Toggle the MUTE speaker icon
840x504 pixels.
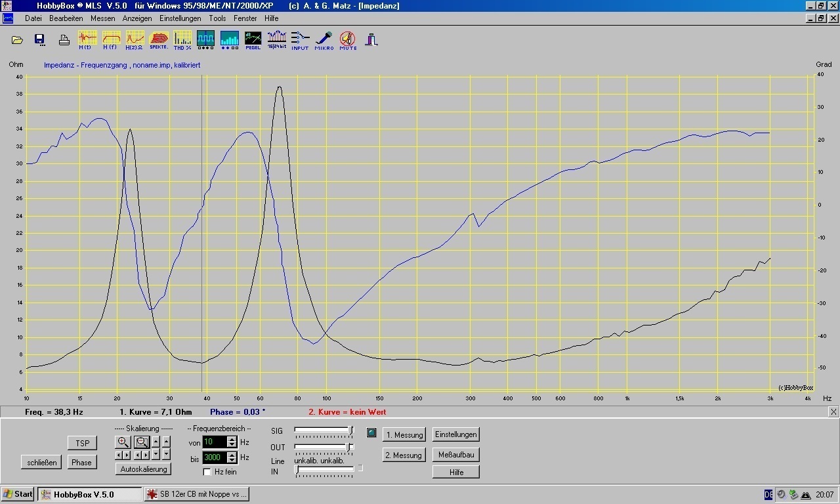point(348,39)
